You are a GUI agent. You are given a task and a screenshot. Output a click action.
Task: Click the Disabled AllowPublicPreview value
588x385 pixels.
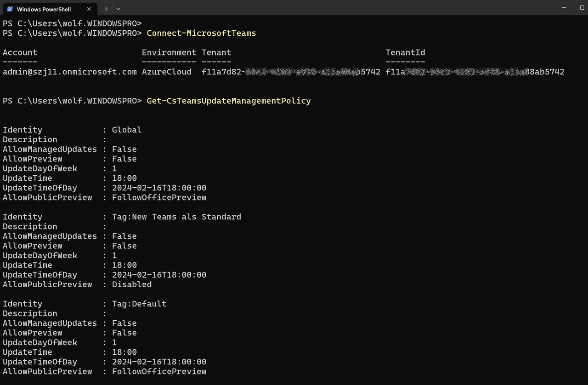coord(132,285)
